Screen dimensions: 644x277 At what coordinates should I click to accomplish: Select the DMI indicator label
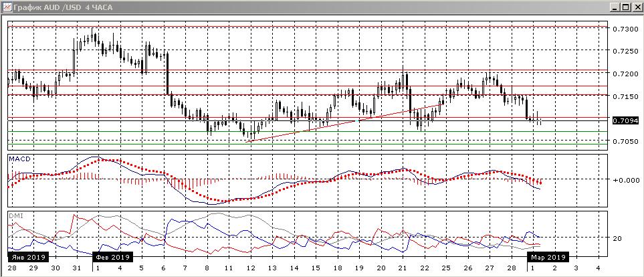tap(15, 215)
